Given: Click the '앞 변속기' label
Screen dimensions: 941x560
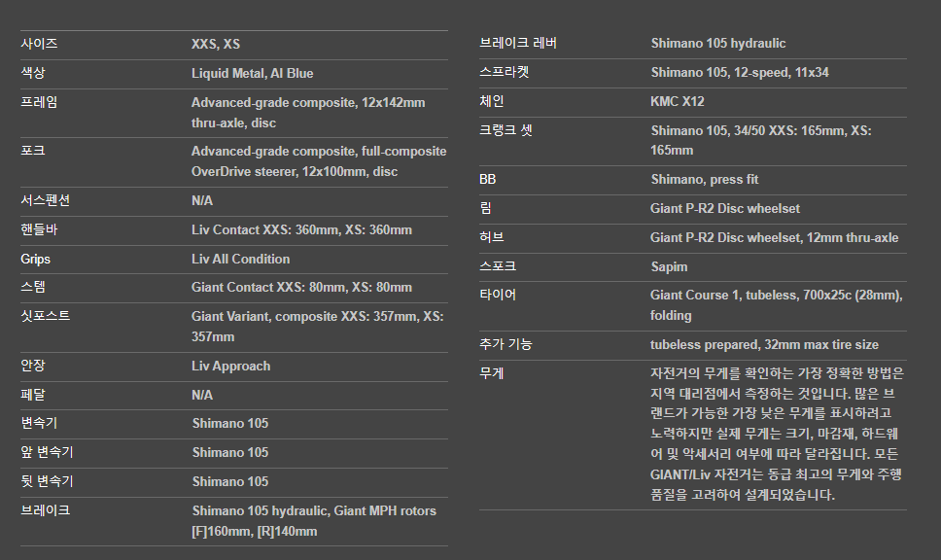Looking at the screenshot, I should [x=47, y=452].
